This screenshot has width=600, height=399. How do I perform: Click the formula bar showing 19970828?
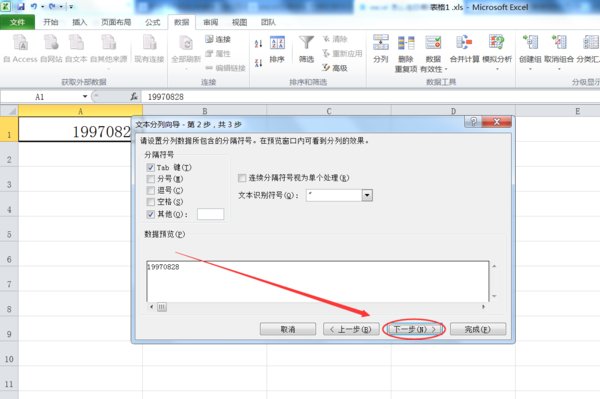(x=369, y=97)
